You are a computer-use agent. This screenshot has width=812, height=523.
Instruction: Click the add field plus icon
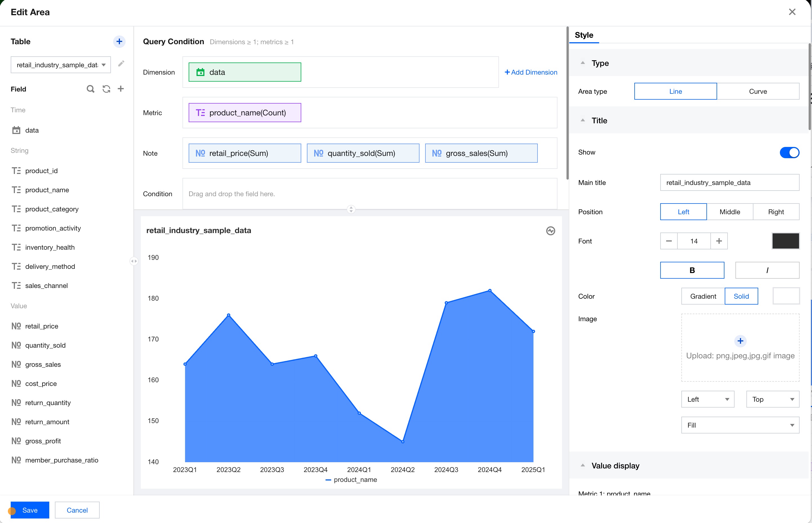coord(121,89)
